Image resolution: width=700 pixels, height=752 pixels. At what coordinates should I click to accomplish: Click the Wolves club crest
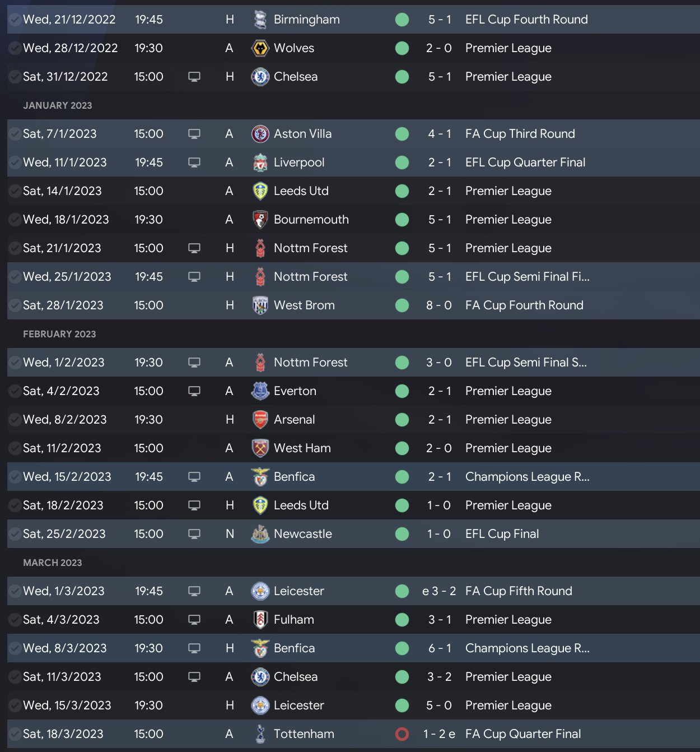260,48
